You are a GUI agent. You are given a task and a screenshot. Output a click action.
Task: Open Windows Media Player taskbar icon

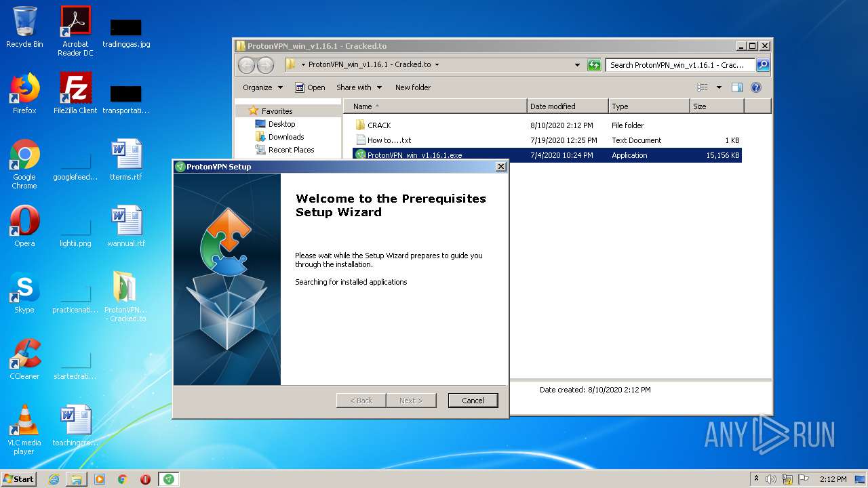(x=100, y=479)
